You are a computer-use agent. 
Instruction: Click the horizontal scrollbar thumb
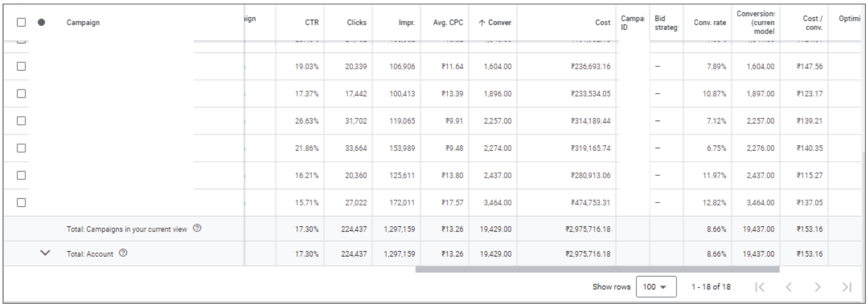tap(596, 269)
